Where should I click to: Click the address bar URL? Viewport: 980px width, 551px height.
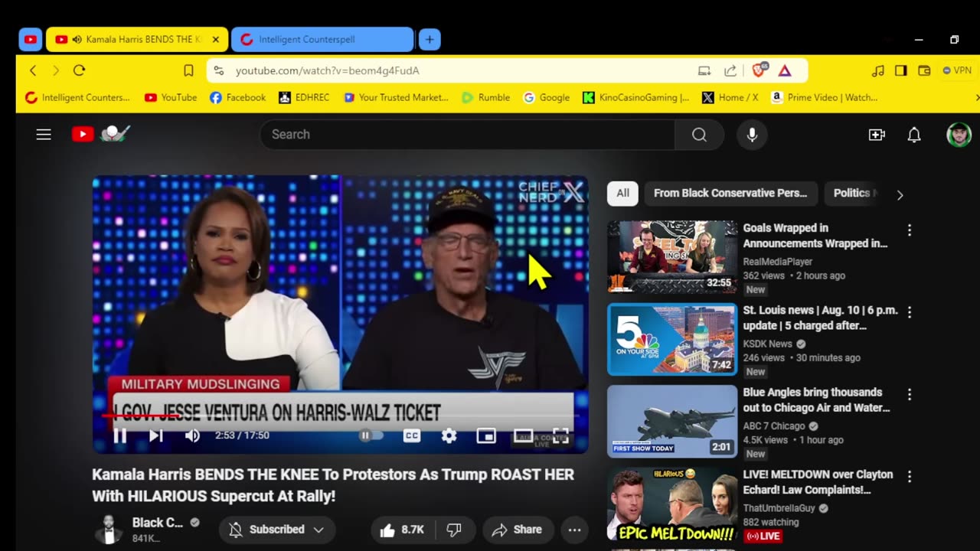[x=327, y=70]
